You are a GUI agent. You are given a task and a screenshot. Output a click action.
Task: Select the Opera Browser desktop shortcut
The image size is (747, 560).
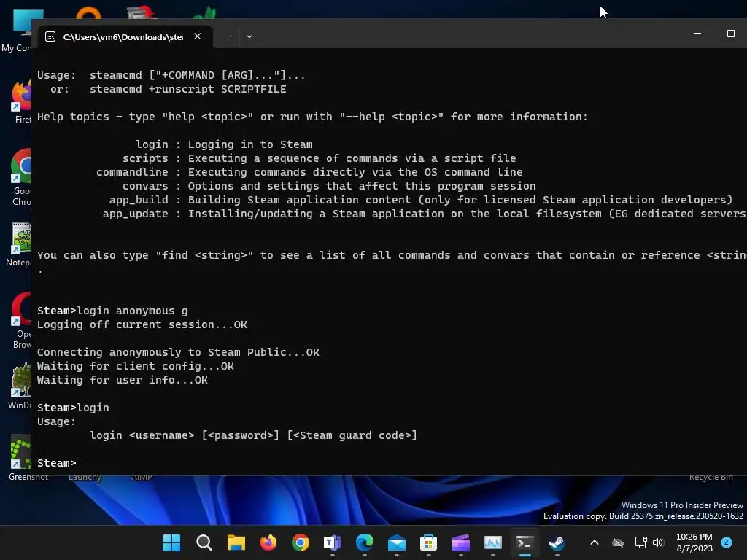(x=21, y=320)
